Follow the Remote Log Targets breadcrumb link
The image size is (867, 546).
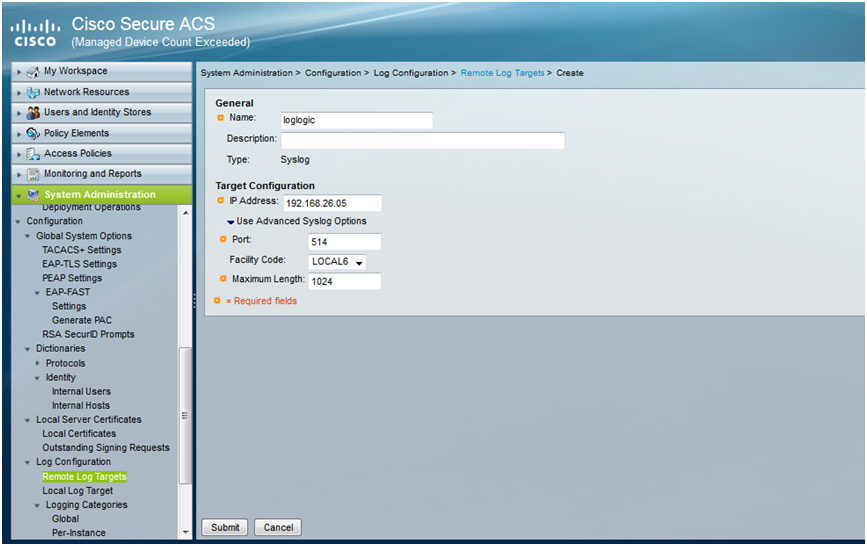[503, 73]
